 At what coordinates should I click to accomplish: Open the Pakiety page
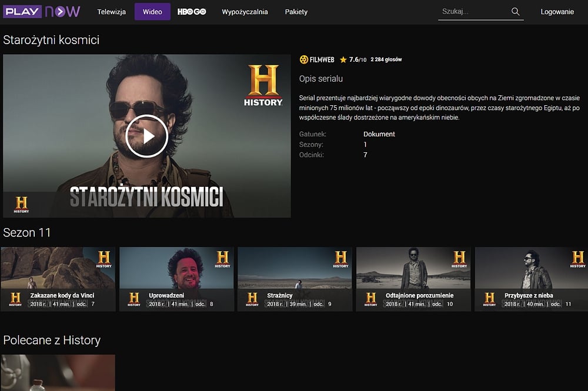point(296,12)
